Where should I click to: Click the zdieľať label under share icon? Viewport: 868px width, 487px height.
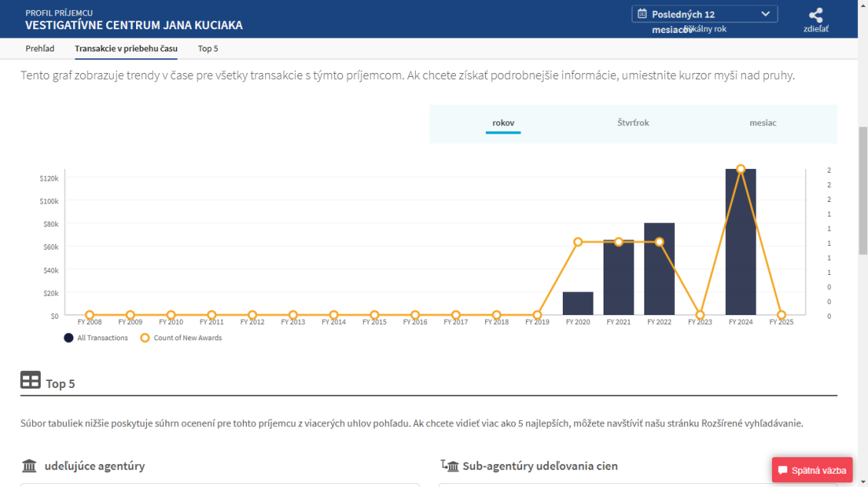(x=816, y=28)
